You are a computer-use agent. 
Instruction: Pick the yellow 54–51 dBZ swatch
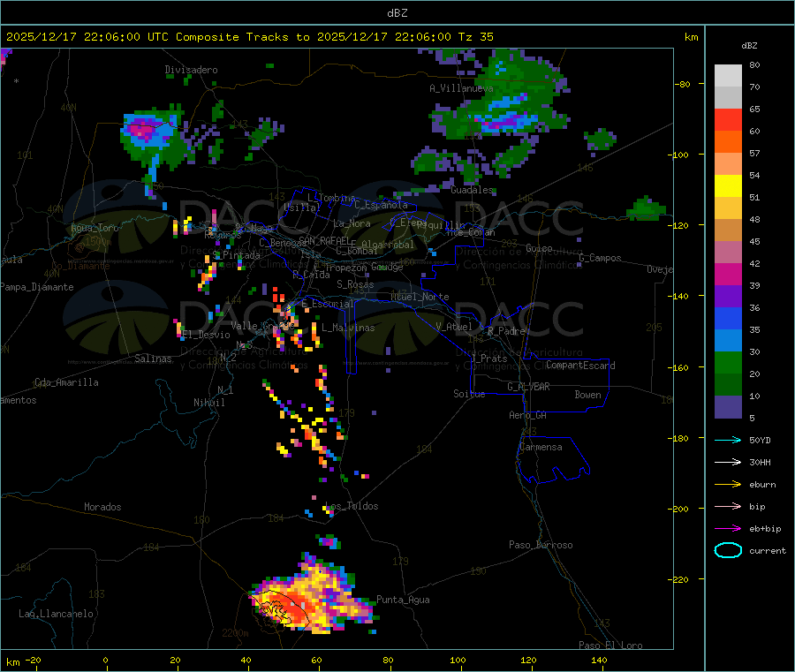coord(728,186)
